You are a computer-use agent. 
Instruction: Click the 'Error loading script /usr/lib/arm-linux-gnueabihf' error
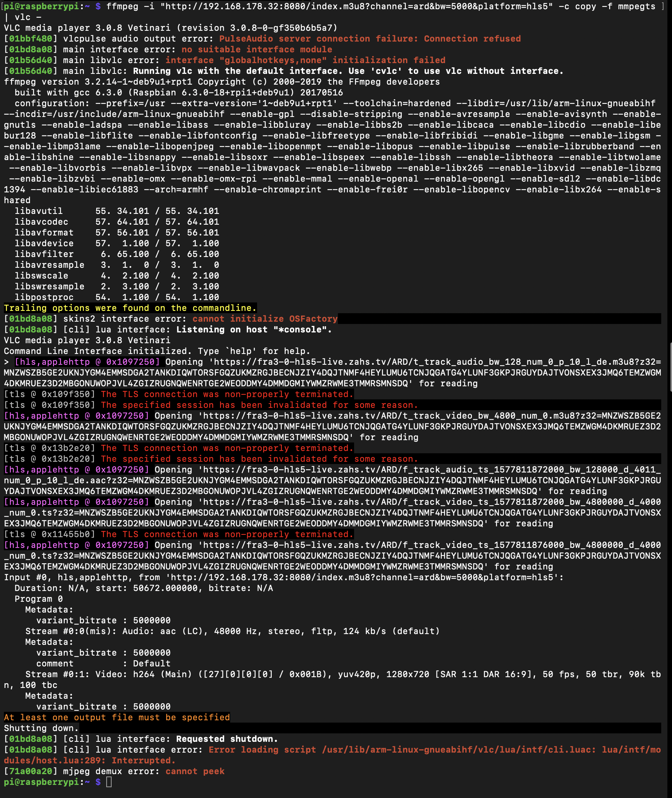click(333, 755)
